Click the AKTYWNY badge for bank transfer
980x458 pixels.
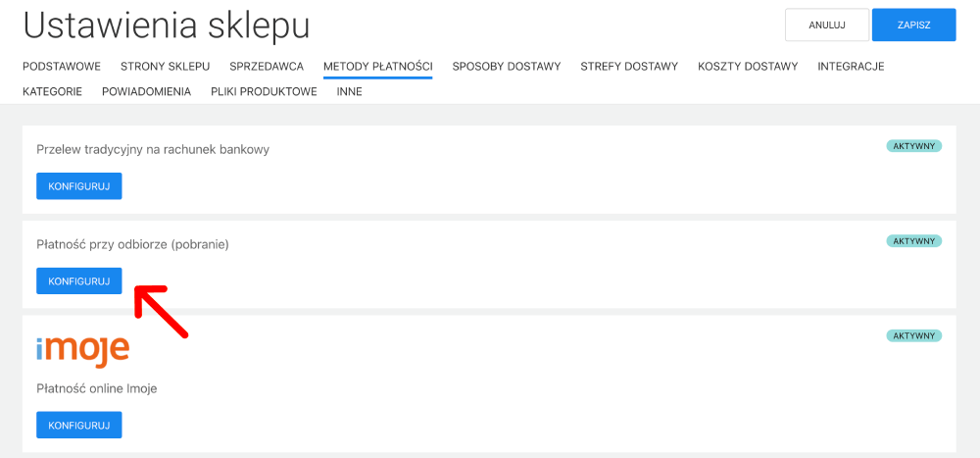click(x=913, y=146)
